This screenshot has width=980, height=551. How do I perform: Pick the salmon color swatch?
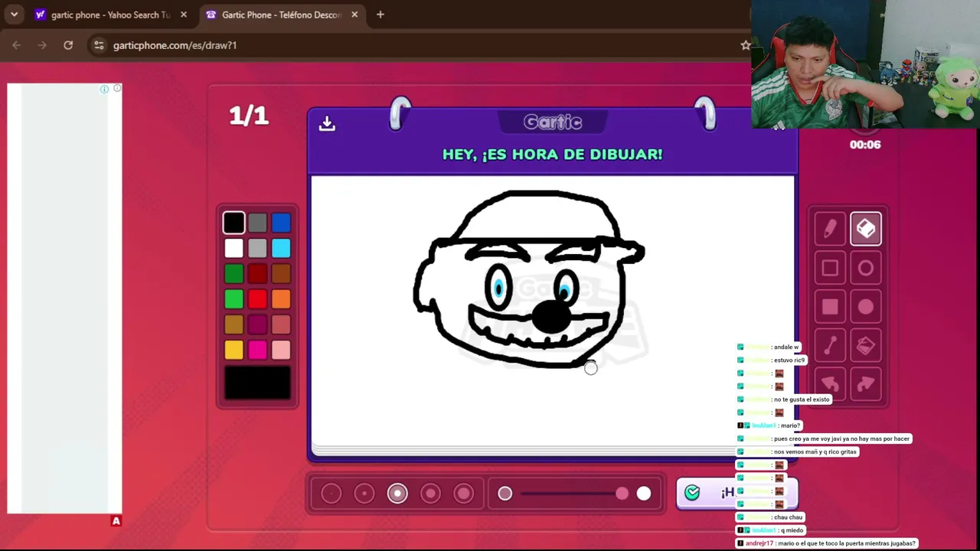click(x=281, y=324)
